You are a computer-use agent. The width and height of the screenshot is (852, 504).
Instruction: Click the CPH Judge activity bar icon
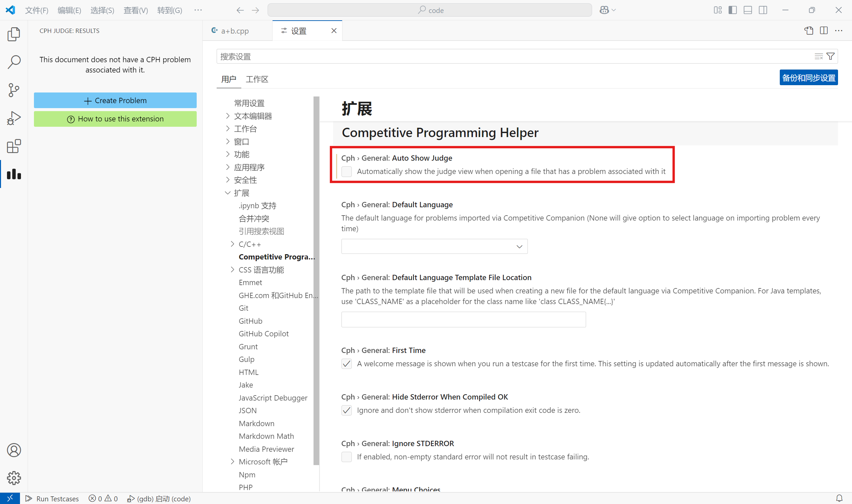click(14, 174)
